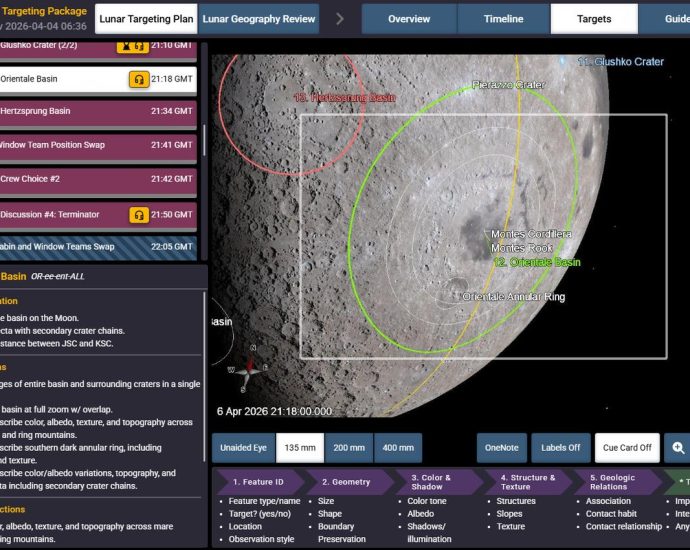This screenshot has height=550, width=690.
Task: Click the 13. Hertzsprung Basin map label
Action: pyautogui.click(x=345, y=98)
